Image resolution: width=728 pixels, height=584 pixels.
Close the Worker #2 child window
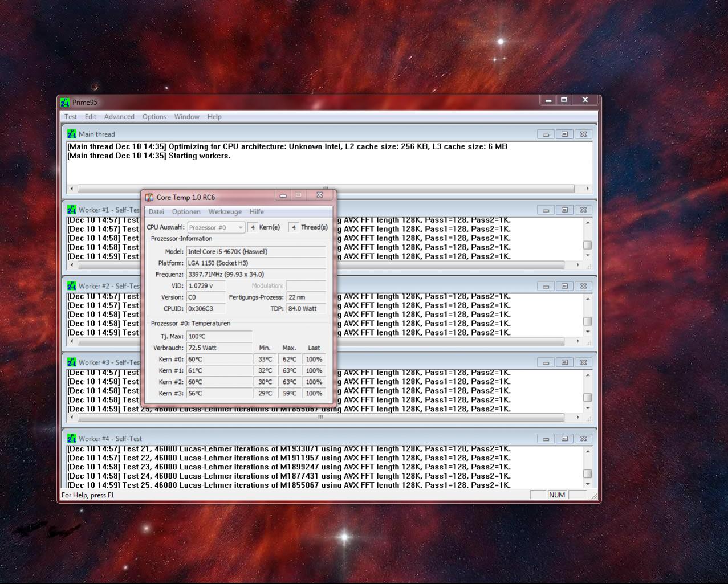tap(584, 287)
